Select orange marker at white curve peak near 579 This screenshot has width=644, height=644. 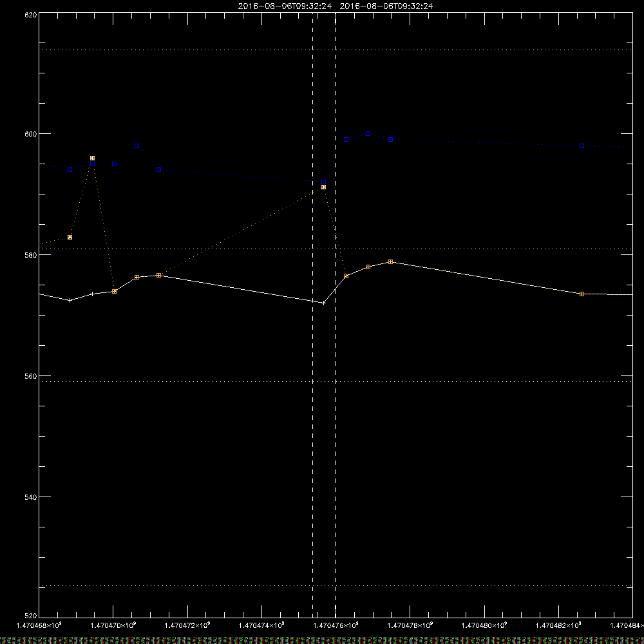tap(391, 261)
